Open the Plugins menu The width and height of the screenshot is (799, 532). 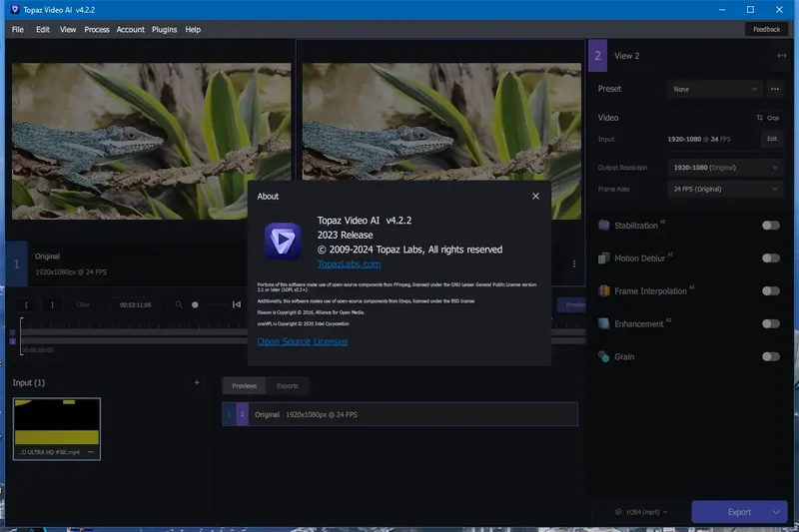point(164,30)
